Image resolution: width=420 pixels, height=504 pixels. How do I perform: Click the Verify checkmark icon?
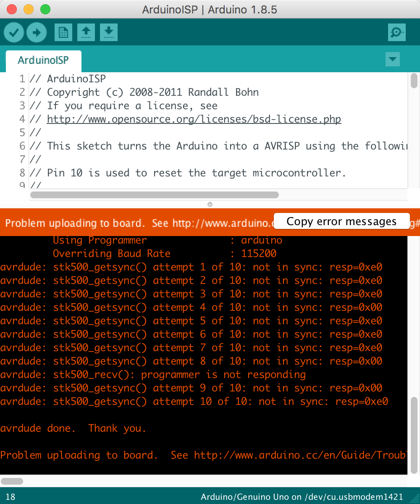(x=14, y=32)
